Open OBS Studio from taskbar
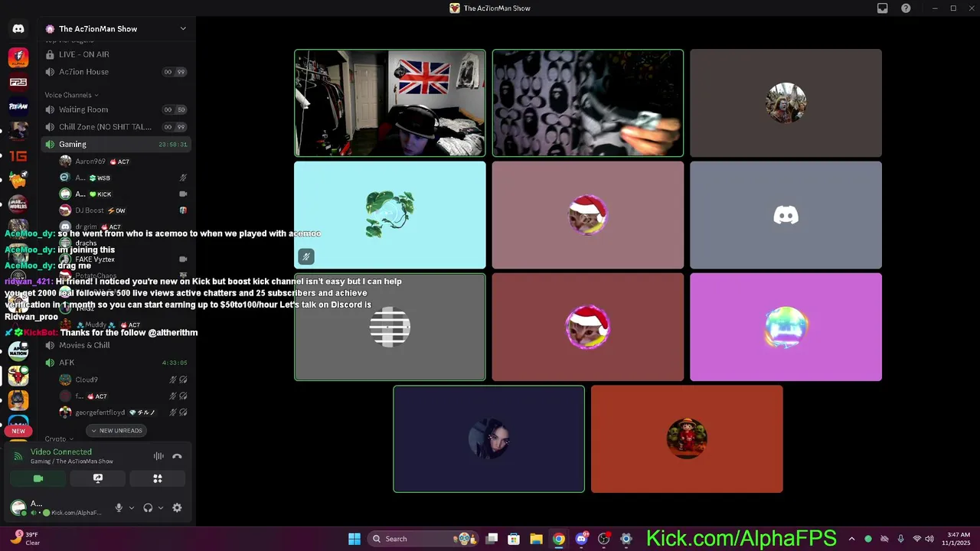This screenshot has height=551, width=980. pos(603,539)
